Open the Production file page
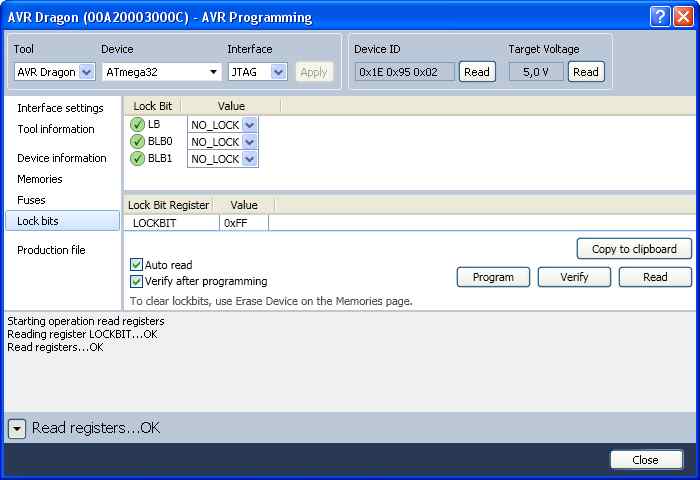Image resolution: width=700 pixels, height=480 pixels. pyautogui.click(x=51, y=250)
